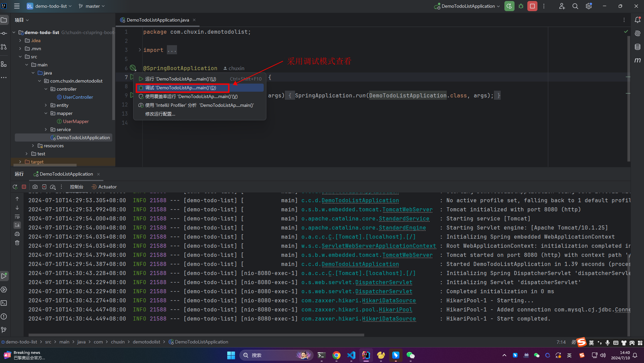Select 修改运行配置 menu item
The width and height of the screenshot is (644, 363).
click(x=200, y=114)
